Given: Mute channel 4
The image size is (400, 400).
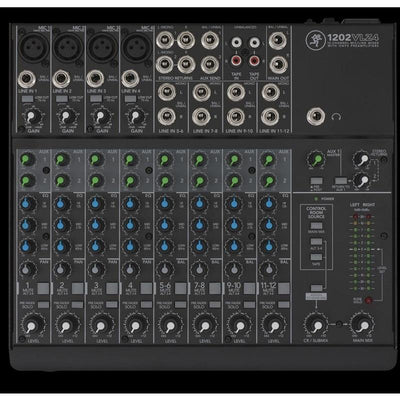Looking at the screenshot, I should point(146,289).
